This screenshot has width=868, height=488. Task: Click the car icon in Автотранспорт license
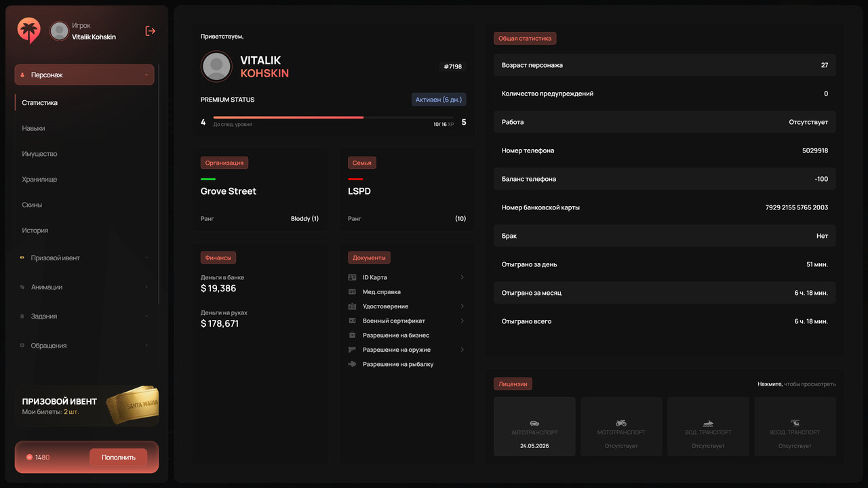click(x=534, y=423)
